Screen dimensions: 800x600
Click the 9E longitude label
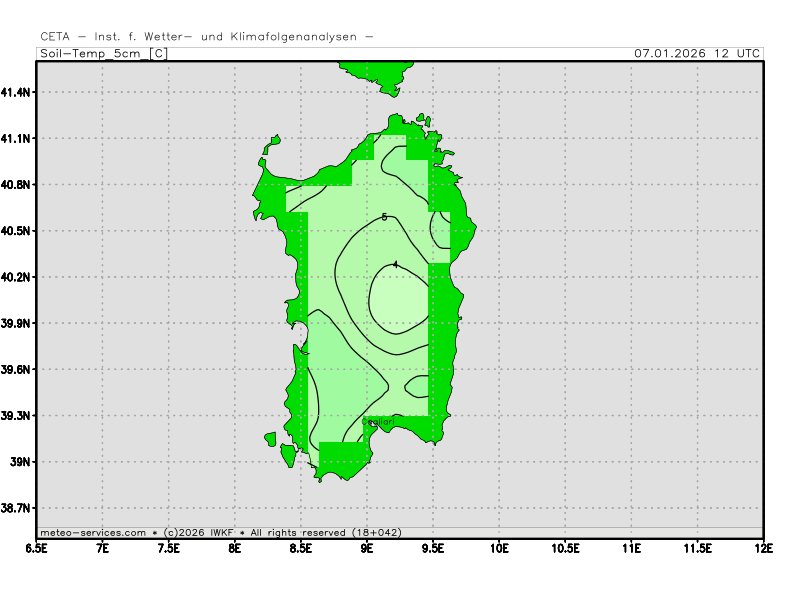(x=367, y=548)
